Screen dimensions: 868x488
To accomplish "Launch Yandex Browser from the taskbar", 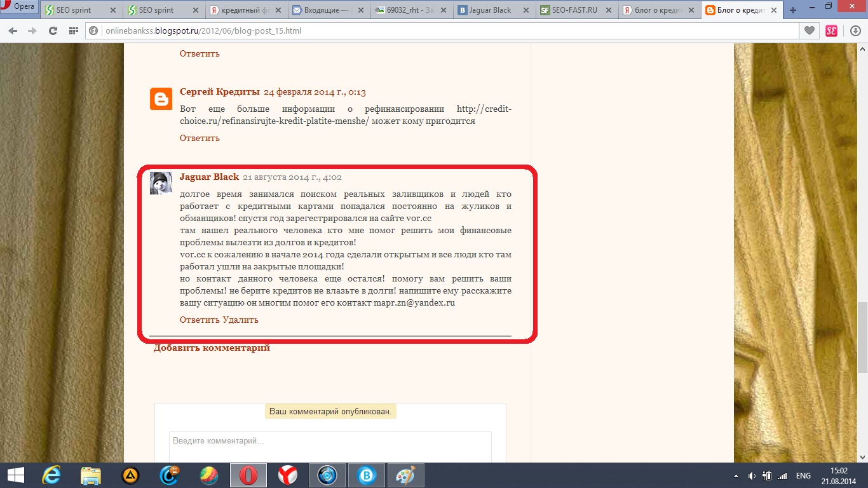I will (288, 475).
